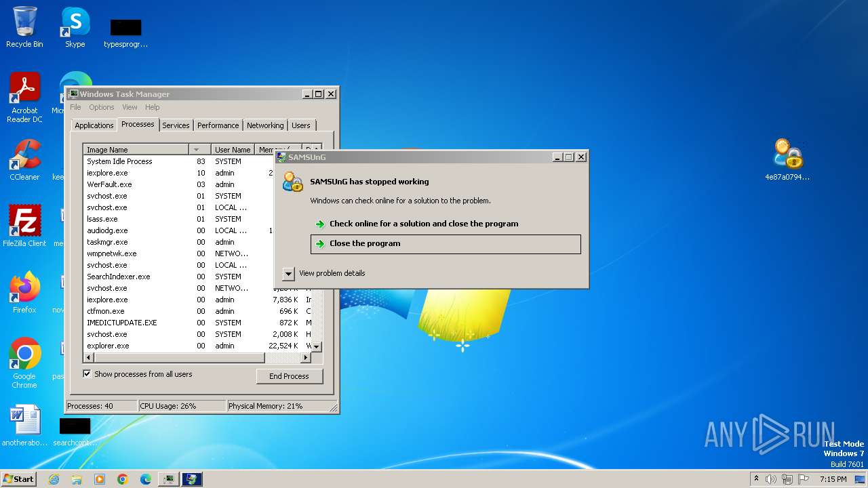The height and width of the screenshot is (488, 868).
Task: Choose Close the program option
Action: 446,244
